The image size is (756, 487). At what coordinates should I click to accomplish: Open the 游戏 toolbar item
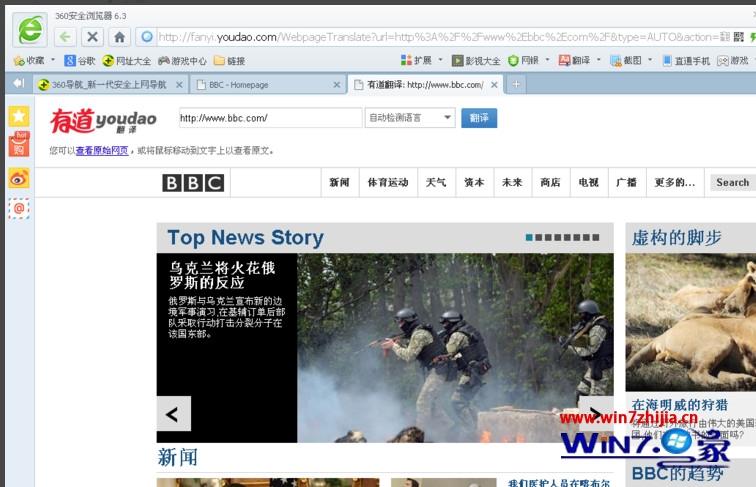coord(733,60)
